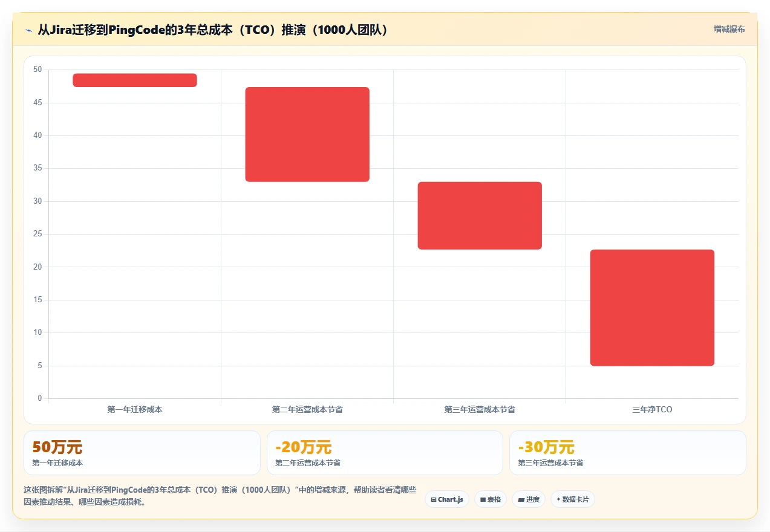
Task: Click the x-axis label 第一年迁移成本
Action: tap(135, 409)
